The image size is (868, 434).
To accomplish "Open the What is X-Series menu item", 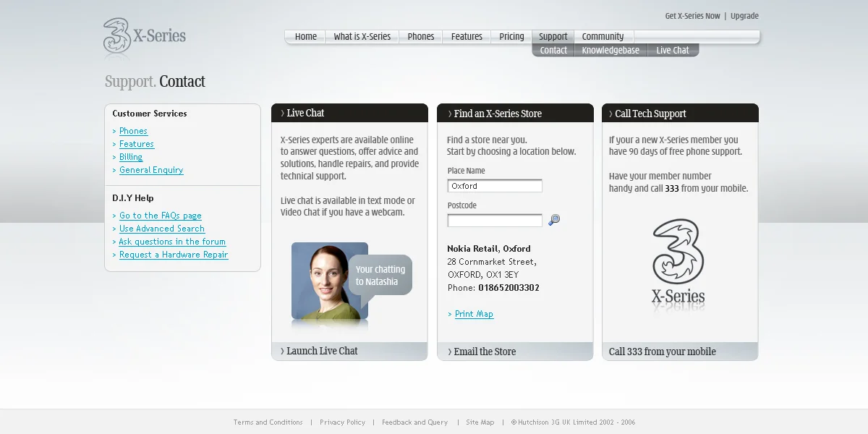I will [362, 37].
